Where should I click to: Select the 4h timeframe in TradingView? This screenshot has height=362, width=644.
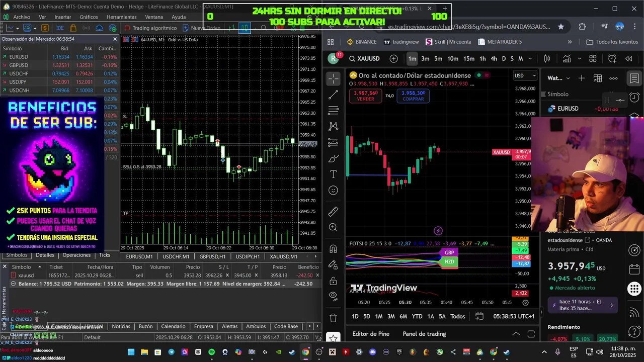coord(494,59)
